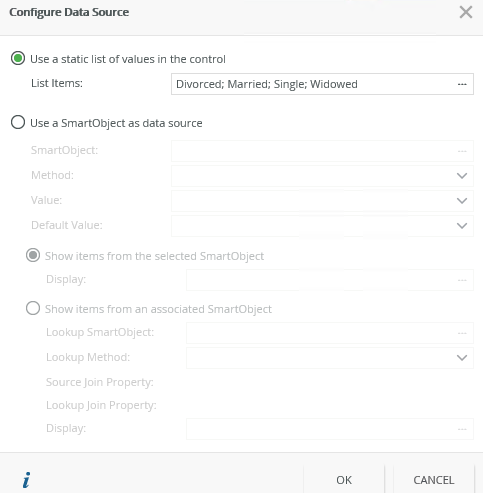The width and height of the screenshot is (483, 493).
Task: Click the last Display field ellipsis icon
Action: 462,429
